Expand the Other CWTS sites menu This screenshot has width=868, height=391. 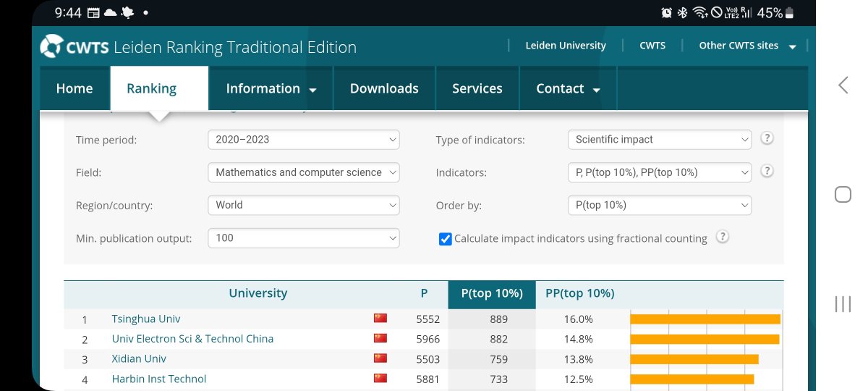click(x=747, y=46)
